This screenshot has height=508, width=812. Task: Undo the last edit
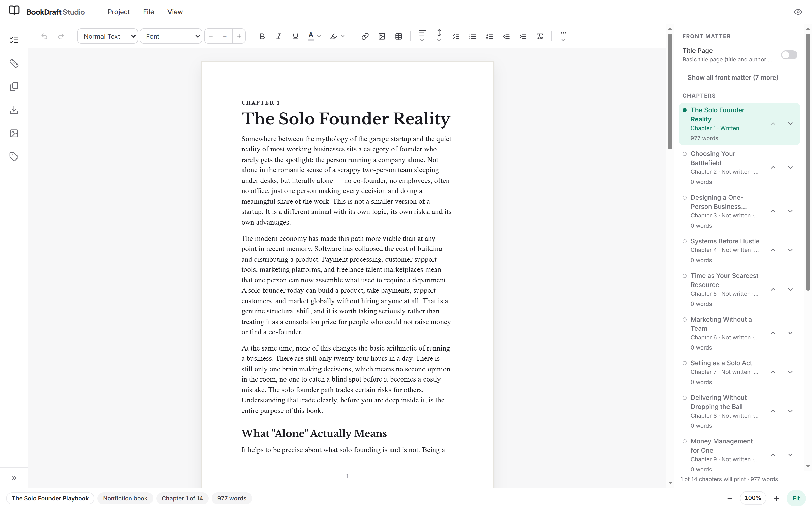pos(44,36)
